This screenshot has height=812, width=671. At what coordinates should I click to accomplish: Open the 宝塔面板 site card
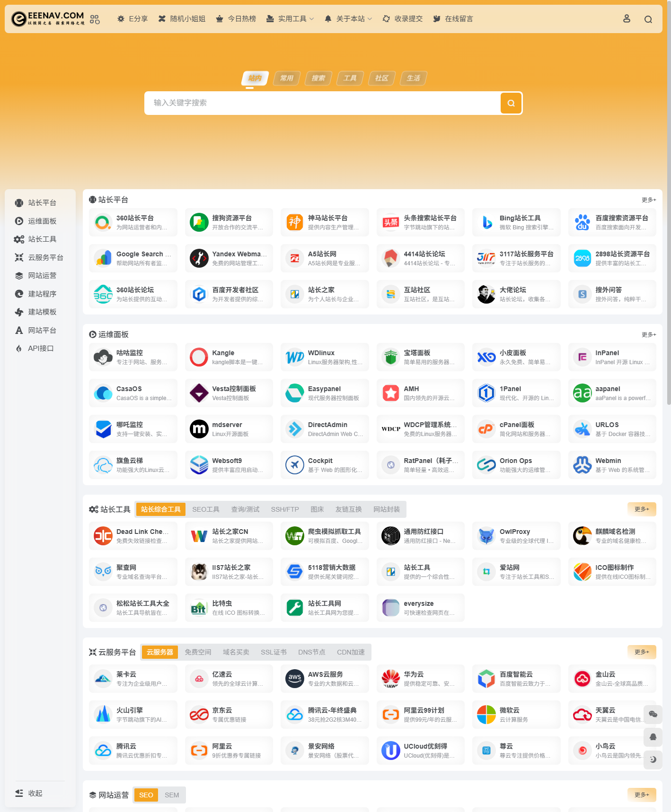420,357
